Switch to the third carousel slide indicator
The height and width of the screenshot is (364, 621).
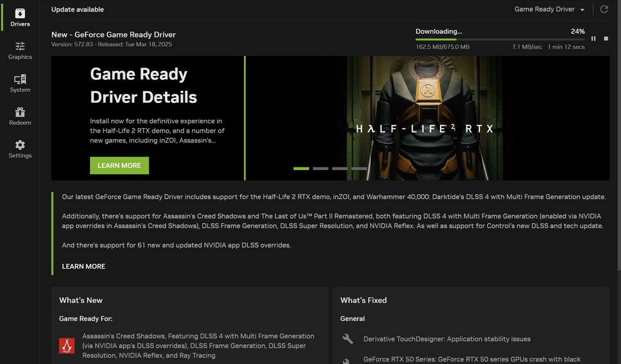(339, 168)
